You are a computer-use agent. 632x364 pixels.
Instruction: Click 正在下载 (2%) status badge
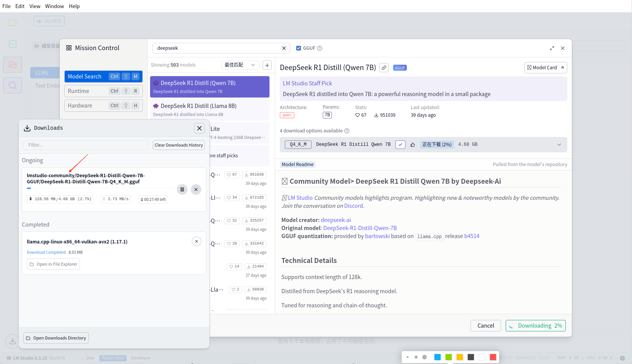point(437,145)
